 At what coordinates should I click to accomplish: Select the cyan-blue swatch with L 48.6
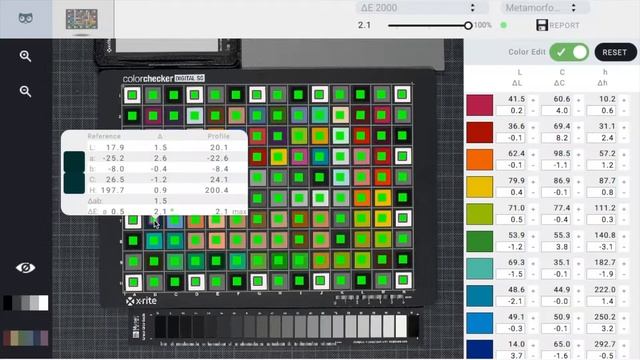coord(480,296)
